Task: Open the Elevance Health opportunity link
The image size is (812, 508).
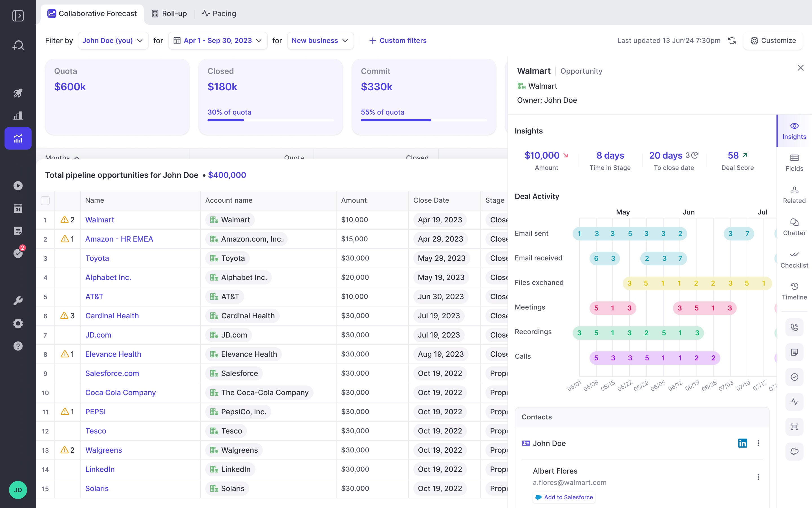Action: (113, 354)
